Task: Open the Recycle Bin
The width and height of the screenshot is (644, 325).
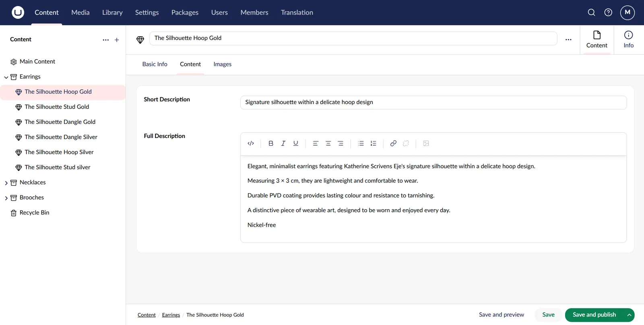Action: click(34, 213)
